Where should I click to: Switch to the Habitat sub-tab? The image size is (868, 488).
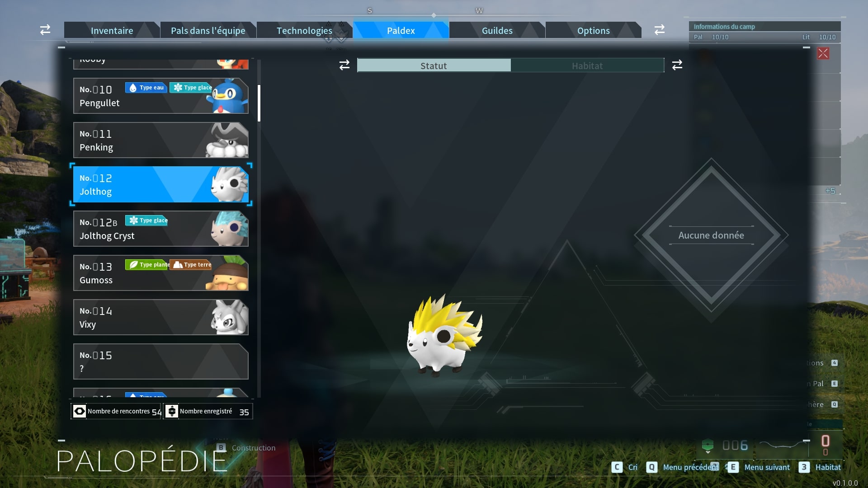click(x=587, y=66)
